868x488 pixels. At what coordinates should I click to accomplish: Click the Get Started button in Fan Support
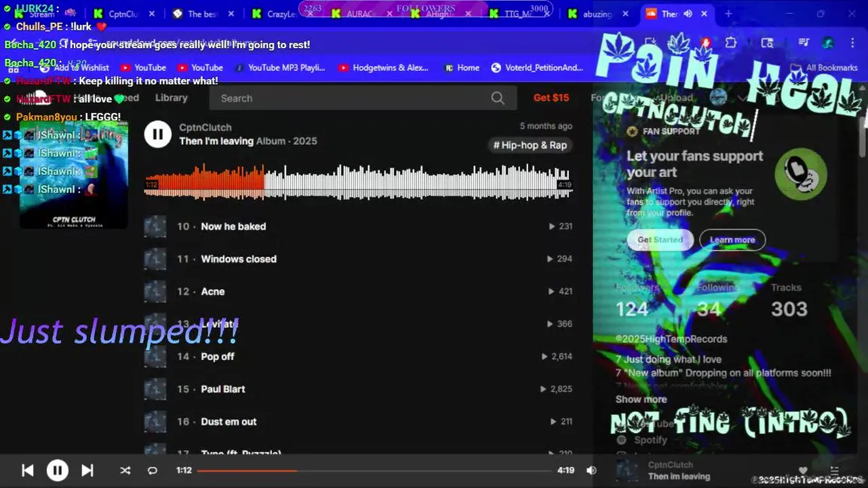[660, 239]
